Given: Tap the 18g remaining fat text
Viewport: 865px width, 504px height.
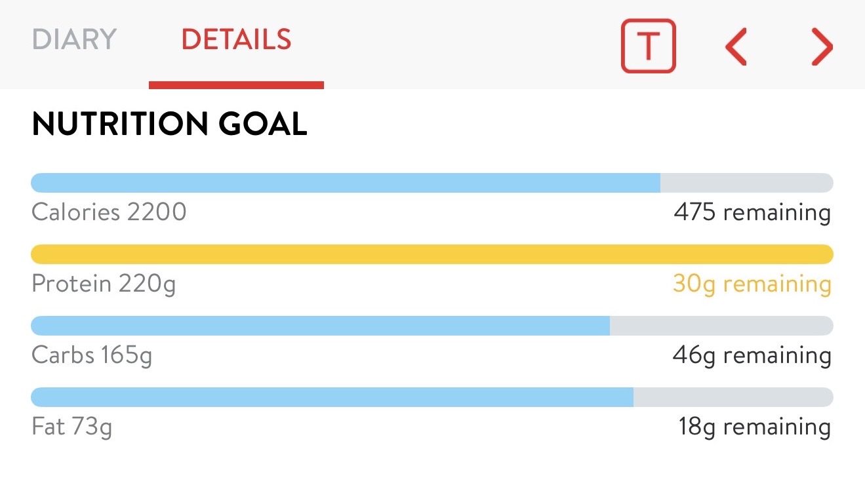Looking at the screenshot, I should [x=754, y=427].
